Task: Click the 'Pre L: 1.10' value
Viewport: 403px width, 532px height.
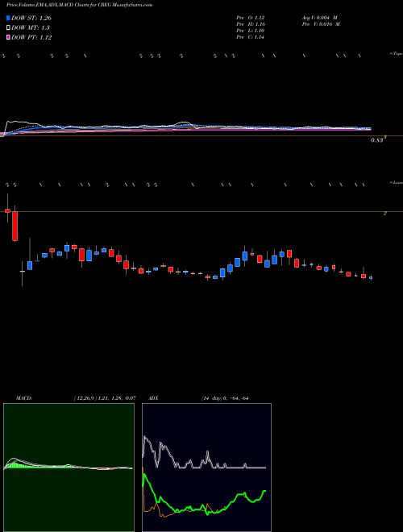Action: [x=252, y=31]
